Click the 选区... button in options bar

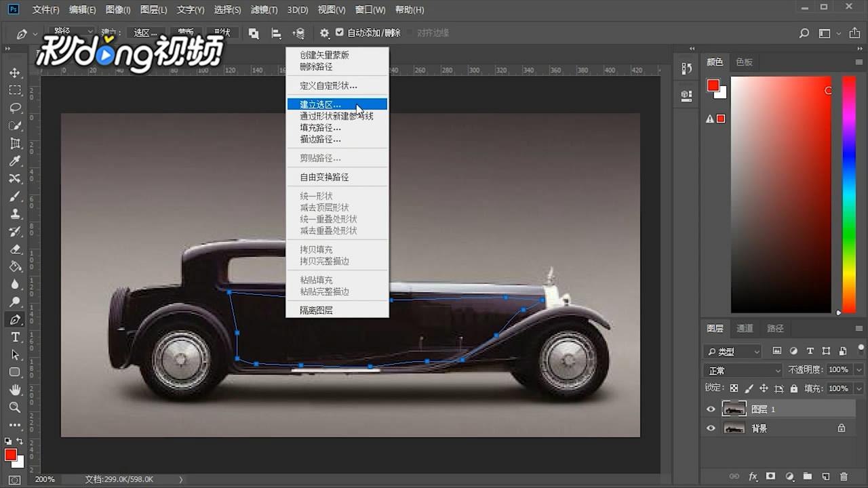pyautogui.click(x=145, y=33)
